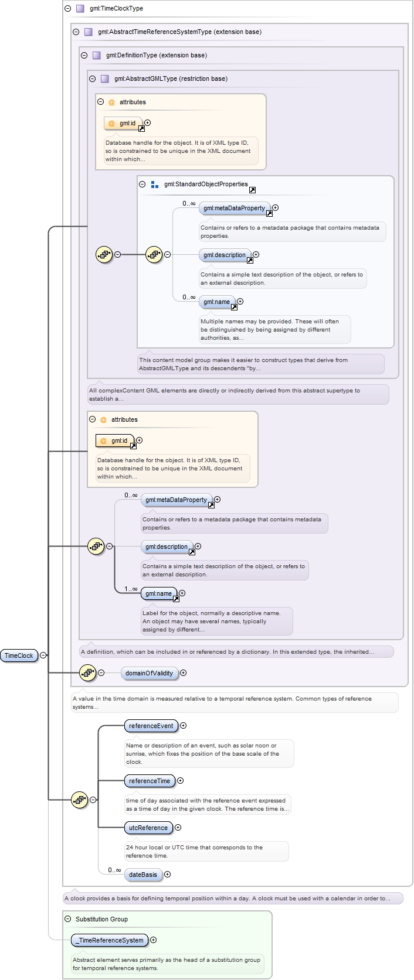Select the TimeClock root element
Viewport: 414px width, 980px height.
point(19,655)
